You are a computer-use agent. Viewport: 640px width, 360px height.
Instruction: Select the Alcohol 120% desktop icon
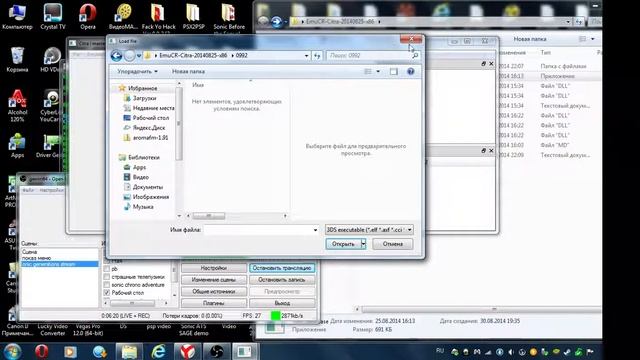tap(17, 106)
